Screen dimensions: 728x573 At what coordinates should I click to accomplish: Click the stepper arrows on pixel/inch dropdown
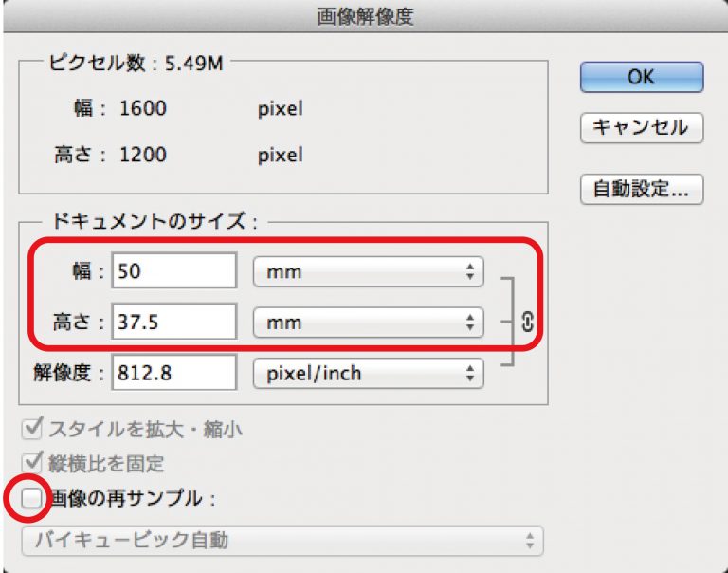(x=470, y=373)
